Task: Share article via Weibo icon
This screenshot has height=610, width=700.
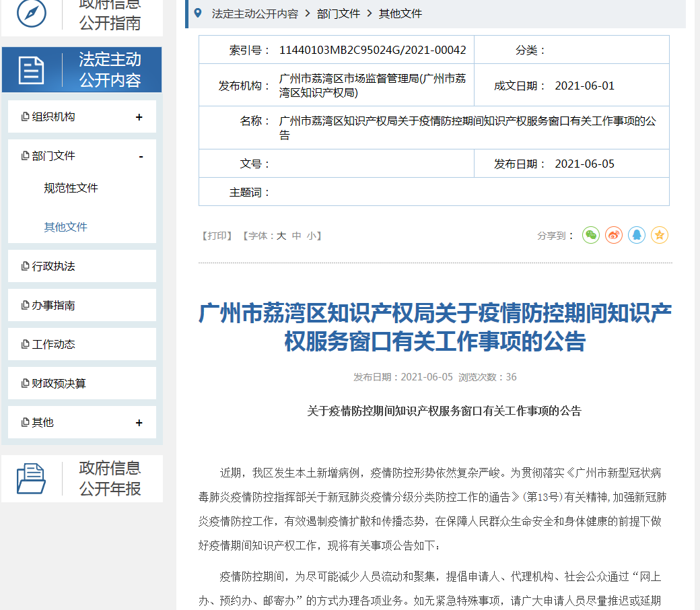Action: (613, 235)
